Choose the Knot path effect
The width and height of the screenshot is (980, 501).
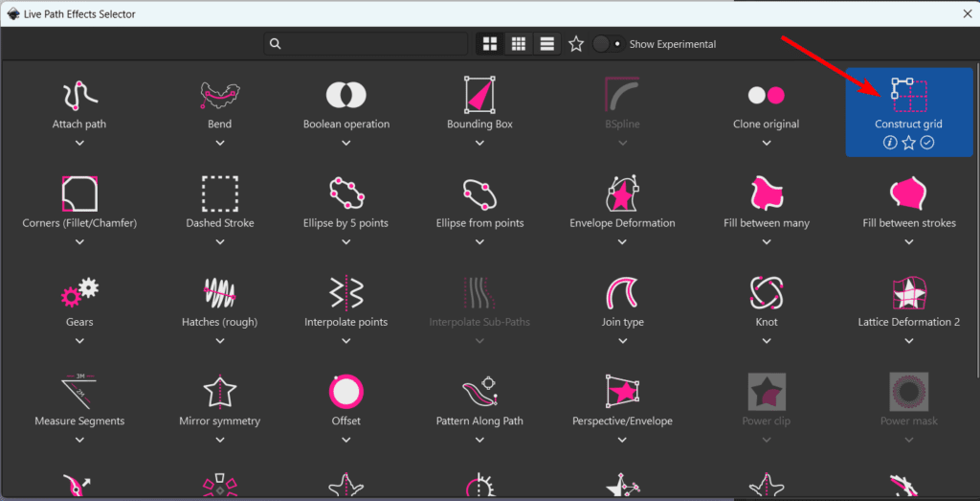point(767,291)
